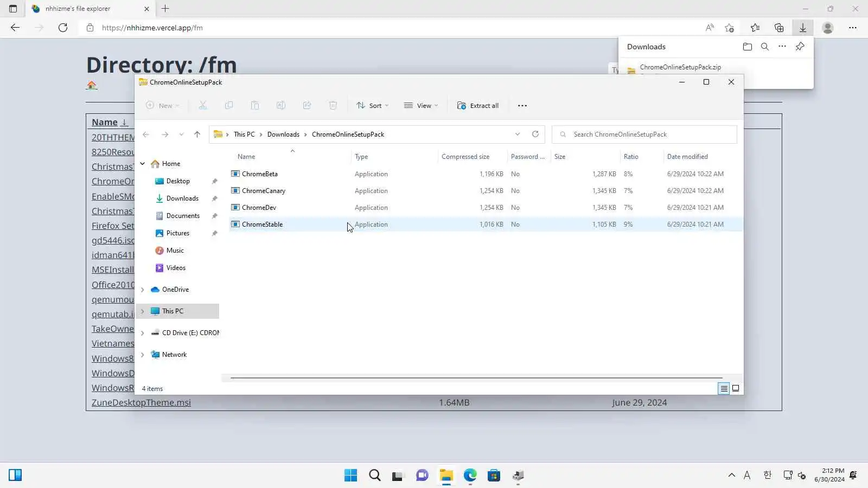This screenshot has width=868, height=488.
Task: Switch to details view in status bar
Action: point(724,388)
